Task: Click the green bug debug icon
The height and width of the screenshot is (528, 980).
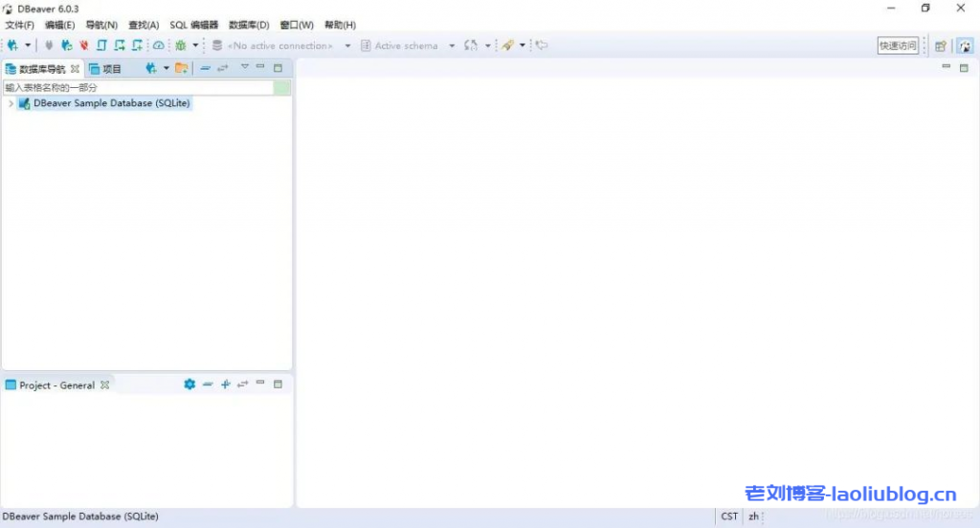Action: click(180, 45)
